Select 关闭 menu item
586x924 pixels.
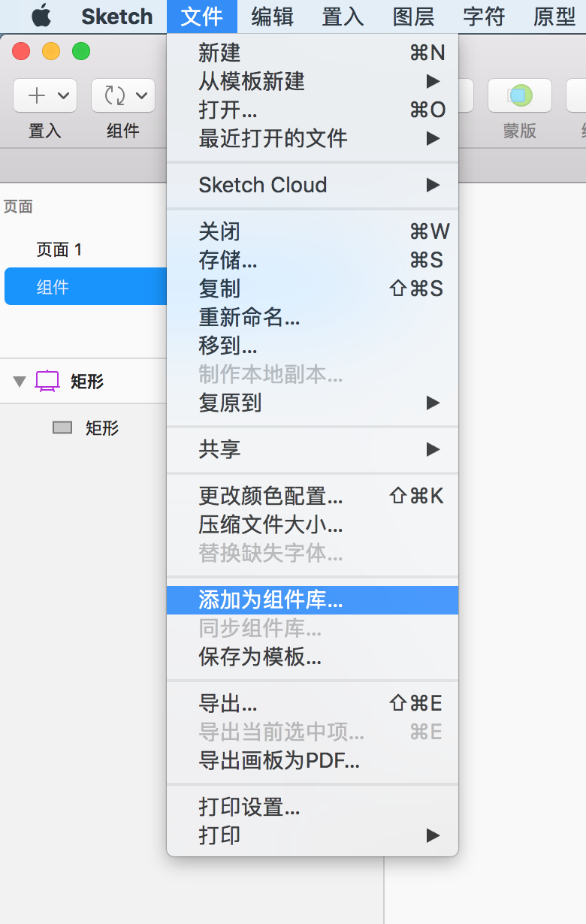click(x=313, y=231)
